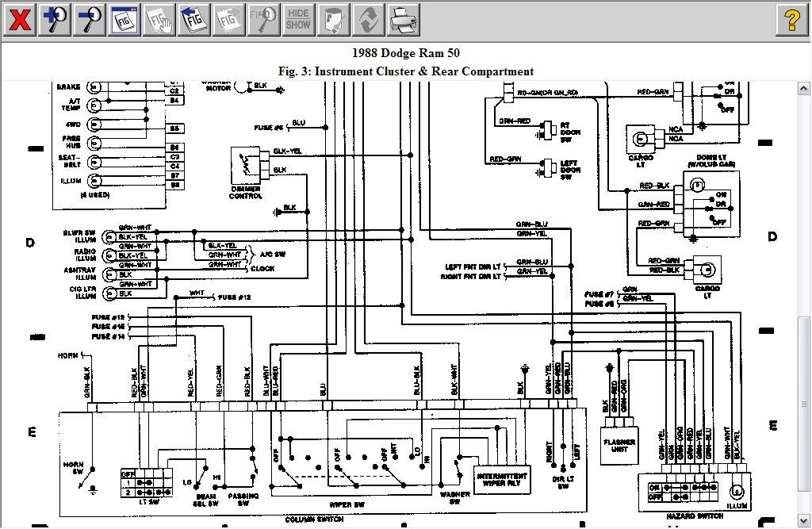The height and width of the screenshot is (529, 812).
Task: Open help with the yellow question mark
Action: 792,20
